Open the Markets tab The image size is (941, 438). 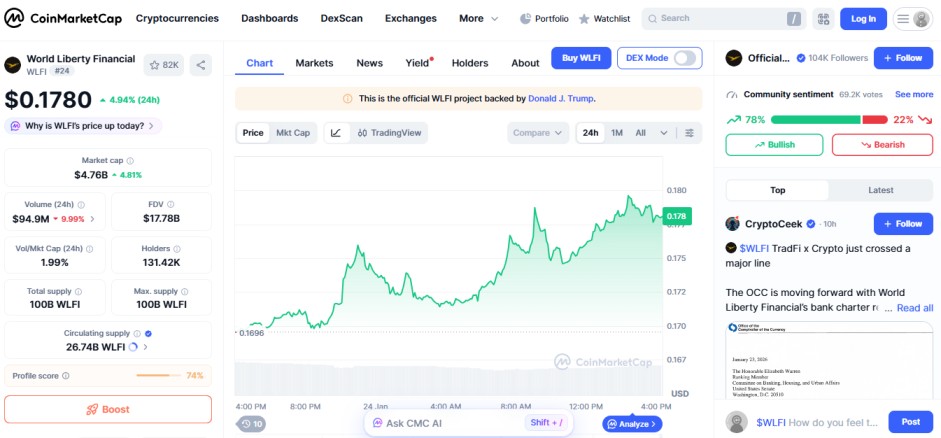[x=314, y=63]
